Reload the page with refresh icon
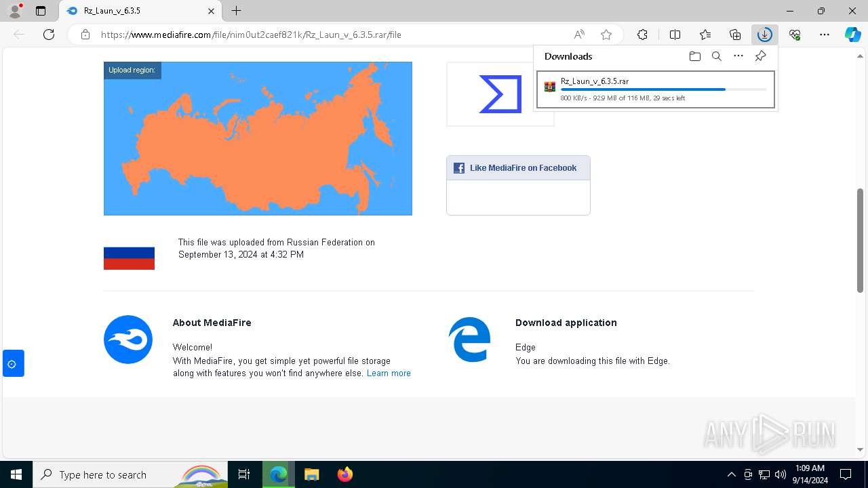Screen dimensions: 868x488 49,35
